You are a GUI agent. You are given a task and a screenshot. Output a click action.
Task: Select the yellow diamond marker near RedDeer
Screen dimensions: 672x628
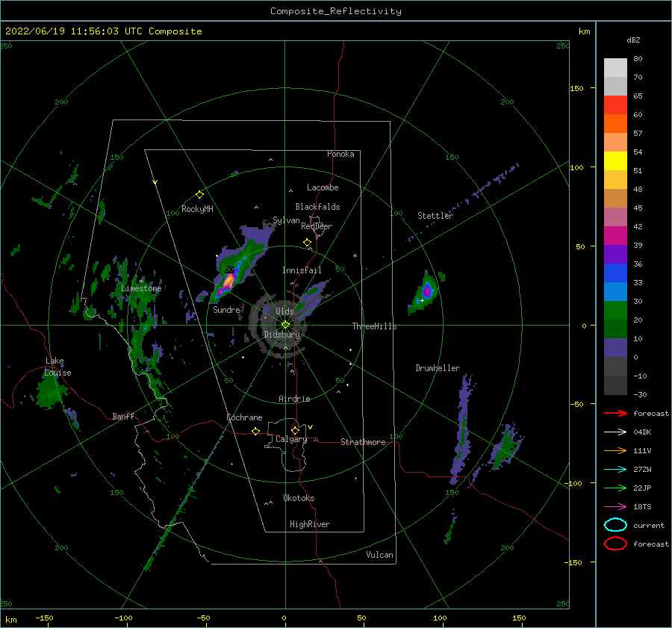click(307, 243)
